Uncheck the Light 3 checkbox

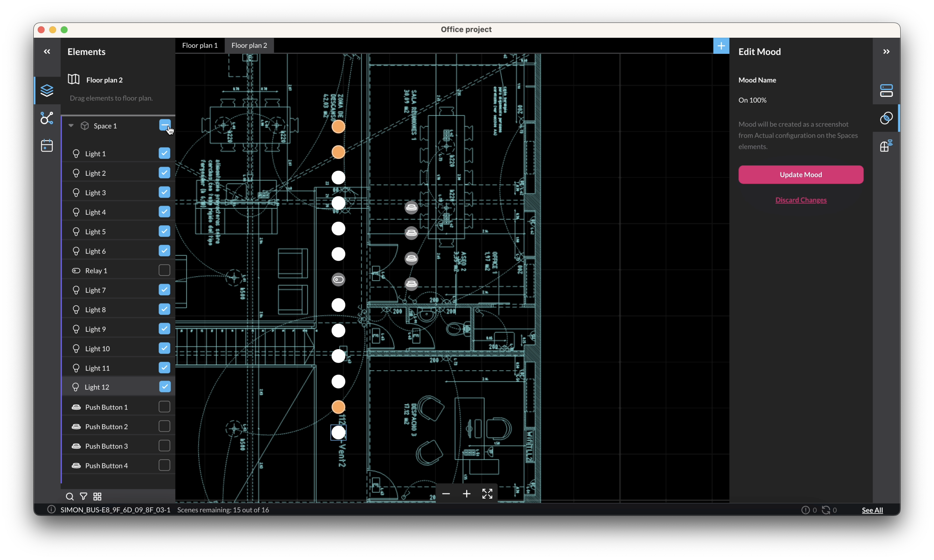pyautogui.click(x=164, y=192)
